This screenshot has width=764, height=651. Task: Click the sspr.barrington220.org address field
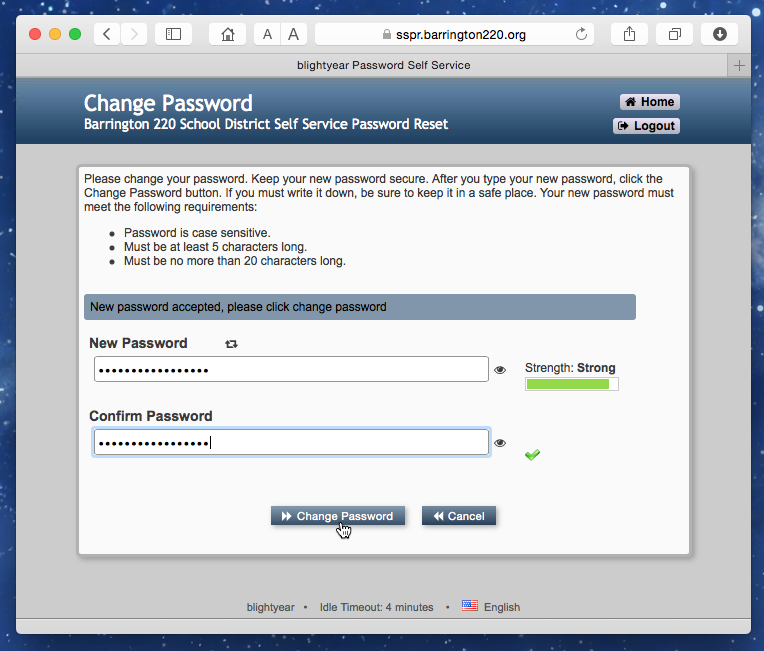pyautogui.click(x=455, y=34)
